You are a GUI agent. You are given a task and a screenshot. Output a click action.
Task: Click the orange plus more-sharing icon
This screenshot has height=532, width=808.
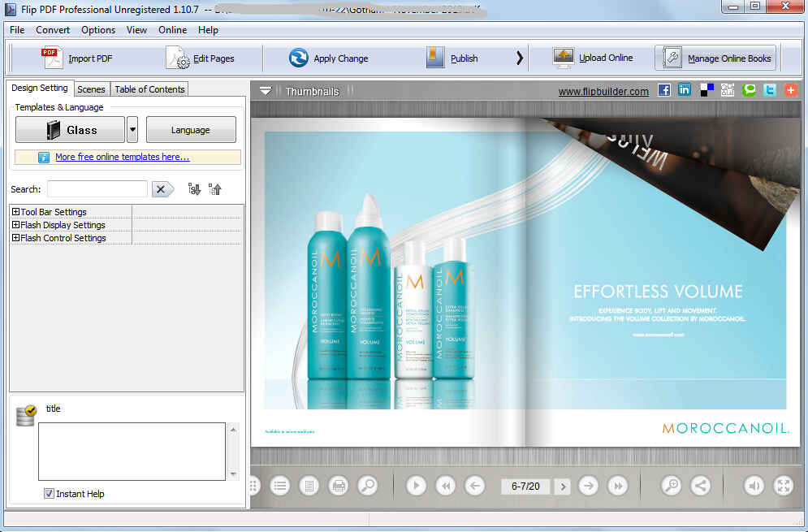(790, 90)
